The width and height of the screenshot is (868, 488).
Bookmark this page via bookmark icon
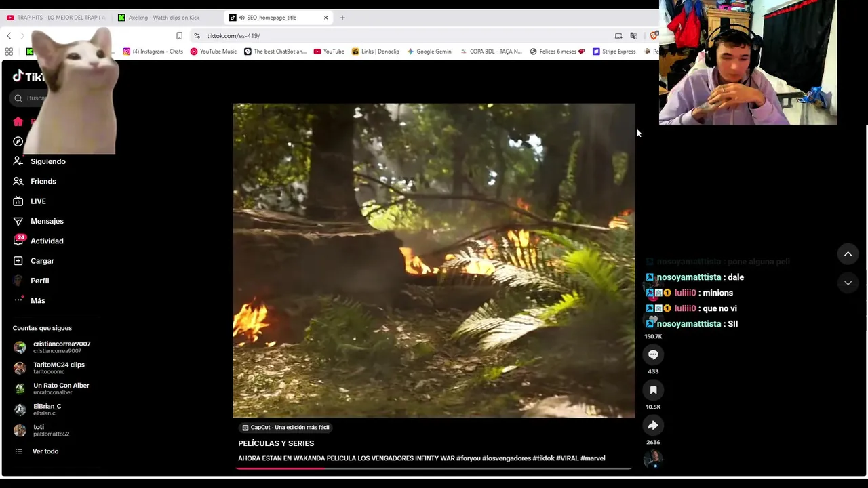[179, 36]
